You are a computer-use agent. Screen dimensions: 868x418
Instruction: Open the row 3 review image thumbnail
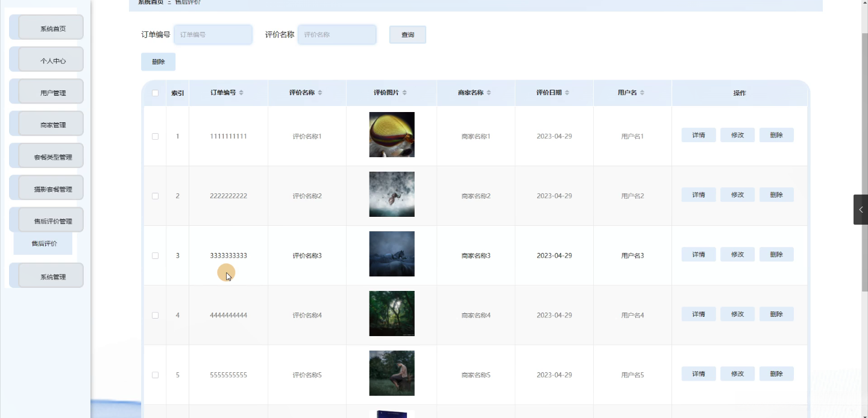pos(392,254)
